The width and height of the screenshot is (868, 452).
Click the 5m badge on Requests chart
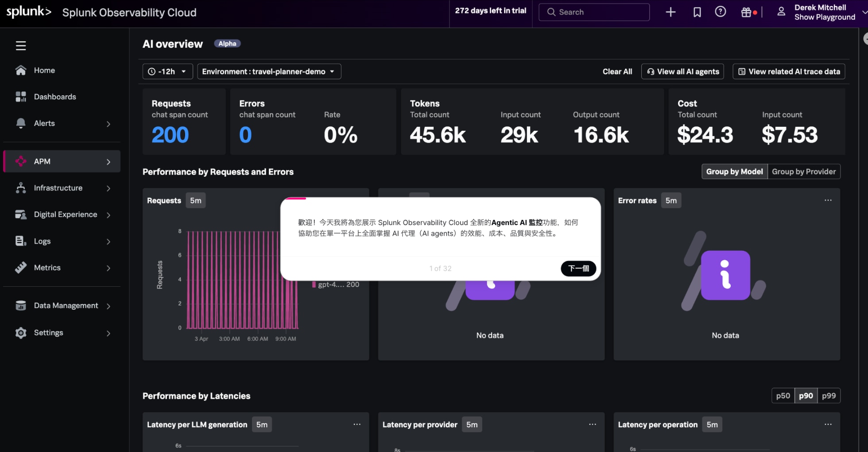[x=195, y=200]
